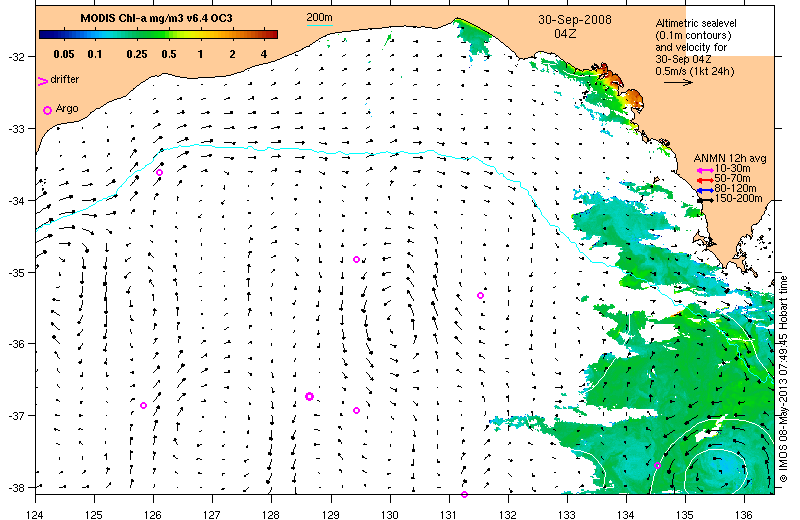Viewport: 800px width, 520px height.
Task: Click the 0.1 colorbar label
Action: (95, 54)
